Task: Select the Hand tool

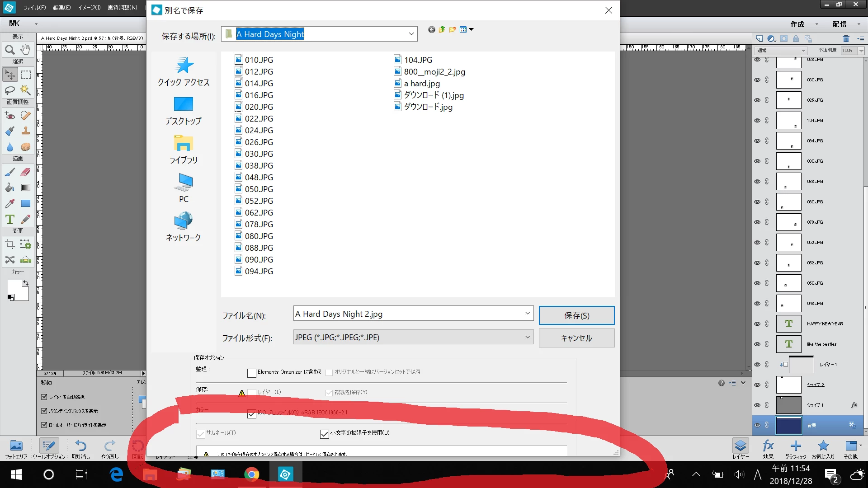Action: click(26, 50)
